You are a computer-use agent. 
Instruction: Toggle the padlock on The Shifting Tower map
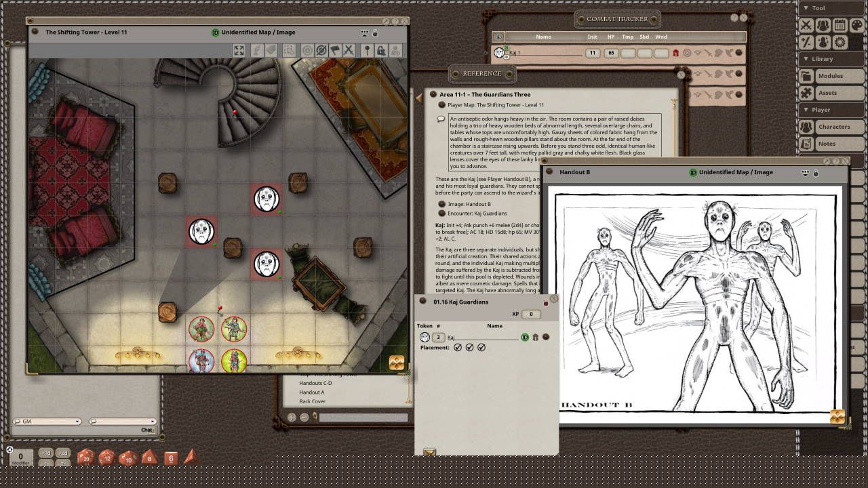[x=375, y=33]
